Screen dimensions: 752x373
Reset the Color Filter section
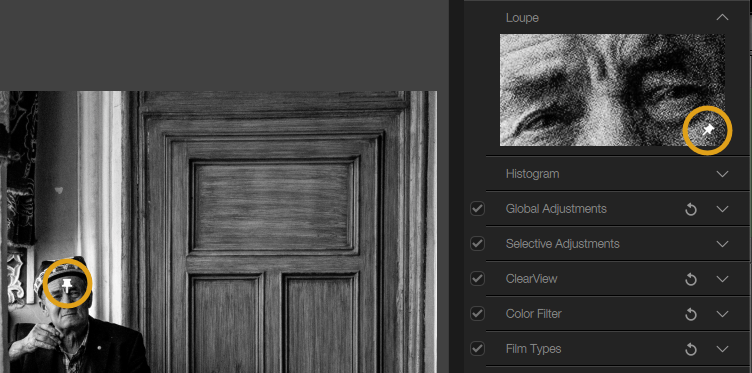tap(691, 314)
